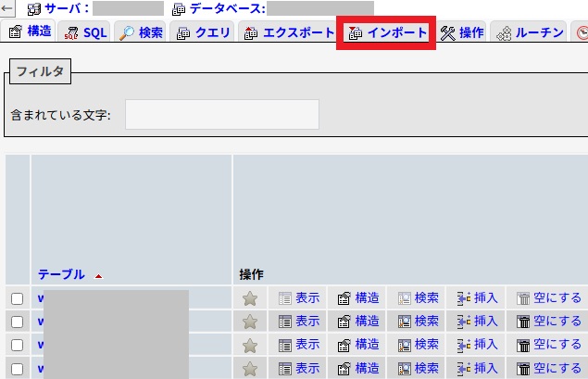Favorite the first row table with star
Viewport: 588px width, 379px height.
[250, 298]
